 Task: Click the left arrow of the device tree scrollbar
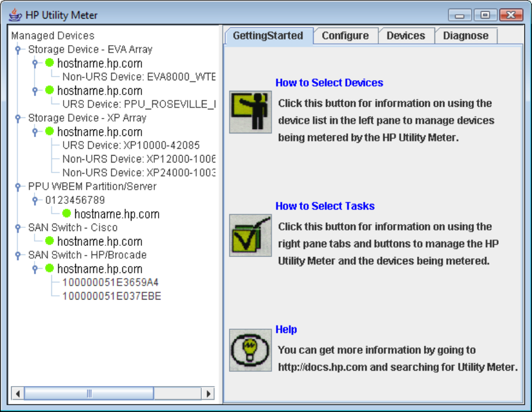(x=18, y=393)
